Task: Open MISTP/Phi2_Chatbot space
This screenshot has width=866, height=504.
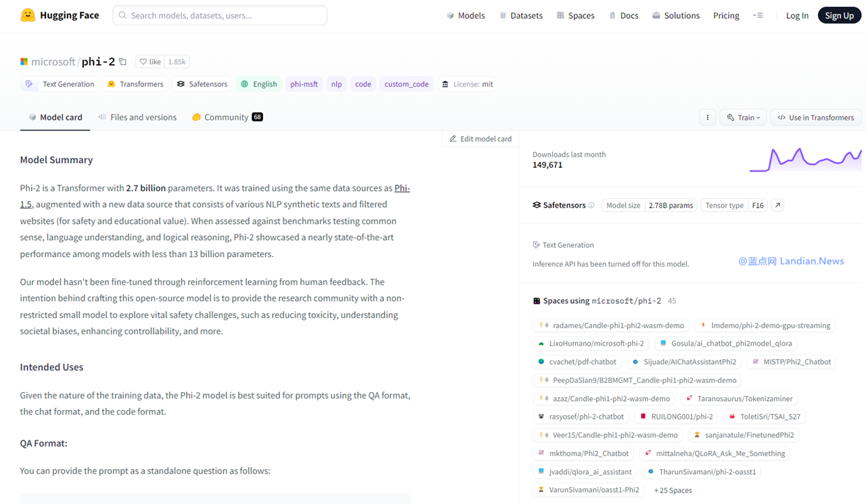Action: (791, 362)
